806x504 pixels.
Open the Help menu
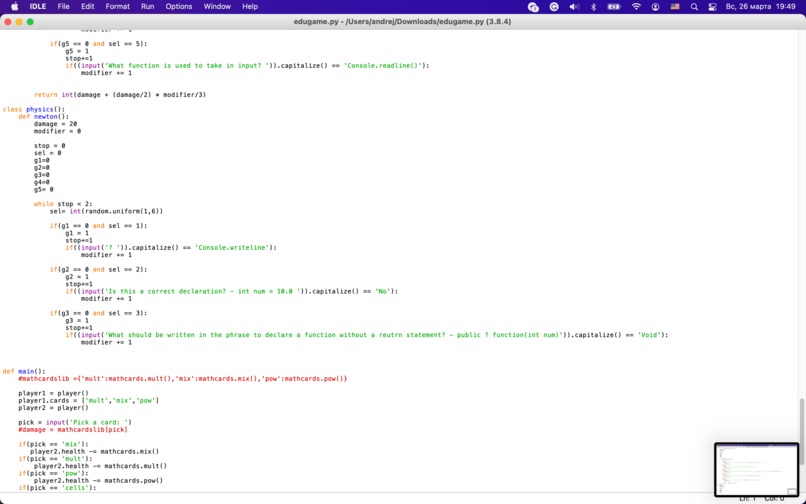coord(250,7)
